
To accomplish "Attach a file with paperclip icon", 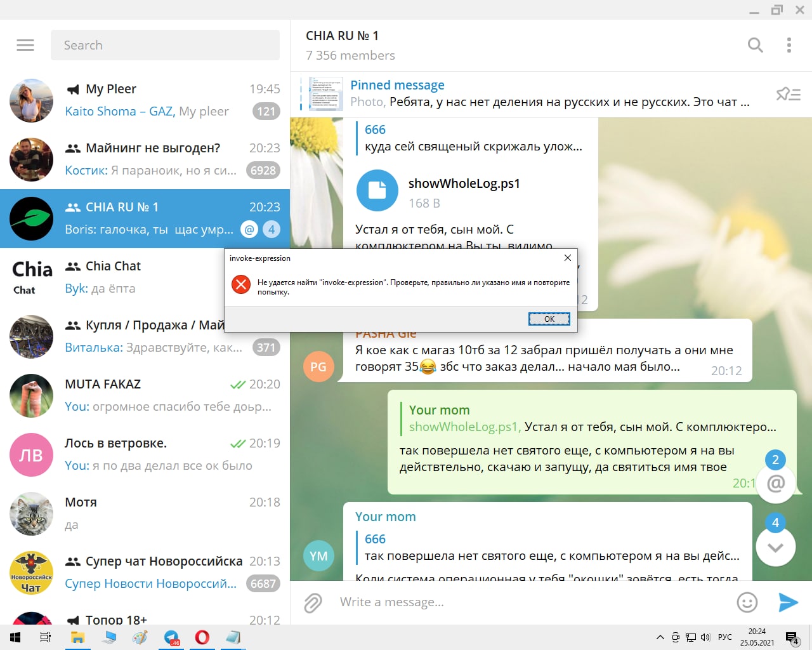I will (x=313, y=602).
